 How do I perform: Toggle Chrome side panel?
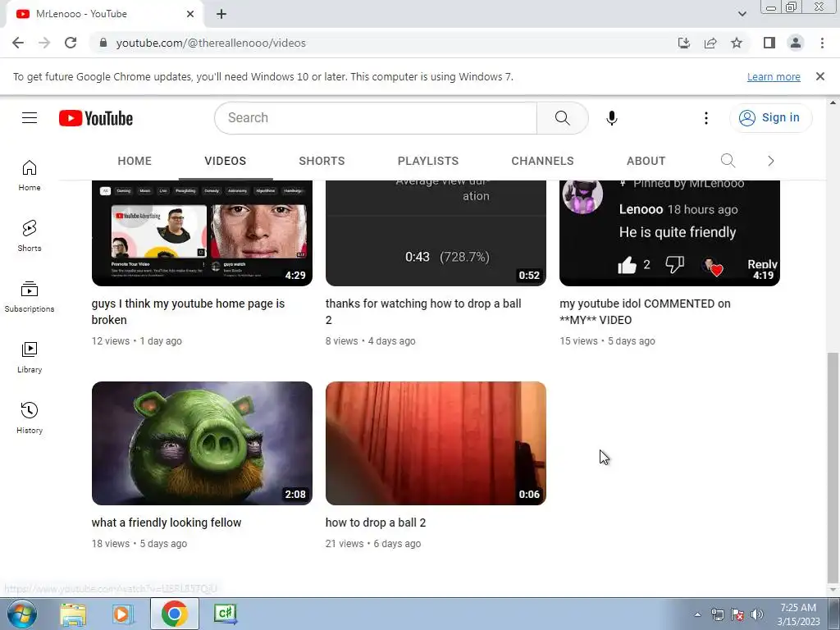pos(769,43)
